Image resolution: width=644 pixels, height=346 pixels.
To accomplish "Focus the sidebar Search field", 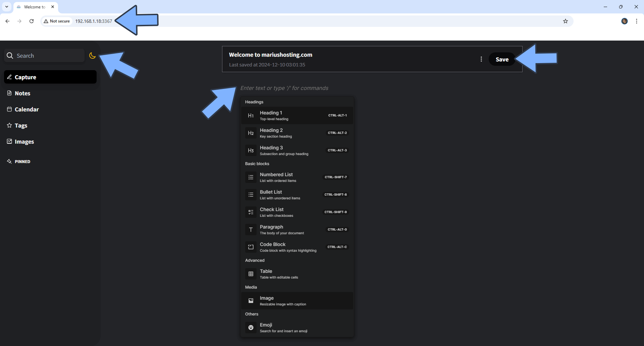I will click(x=44, y=56).
